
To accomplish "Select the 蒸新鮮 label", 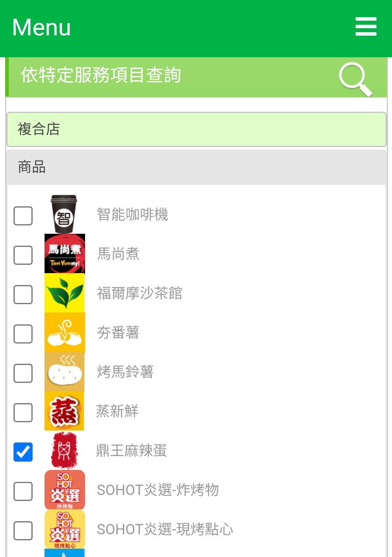I will point(117,411).
